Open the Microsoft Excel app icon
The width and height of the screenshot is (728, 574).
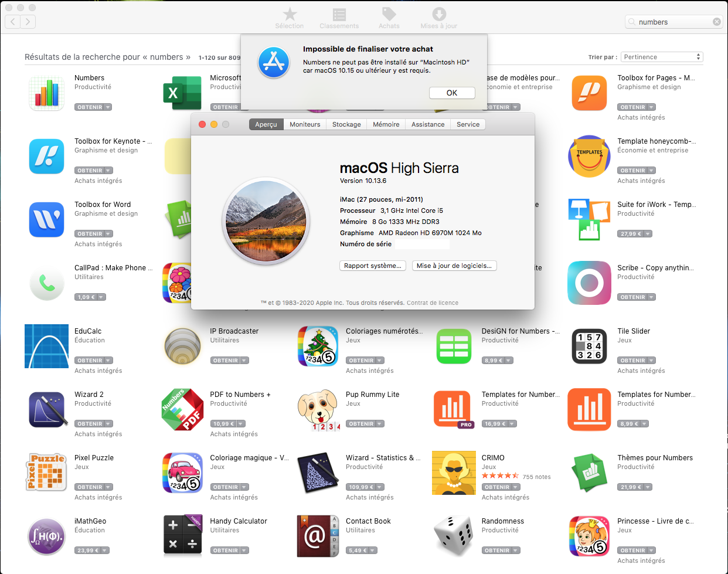(182, 93)
